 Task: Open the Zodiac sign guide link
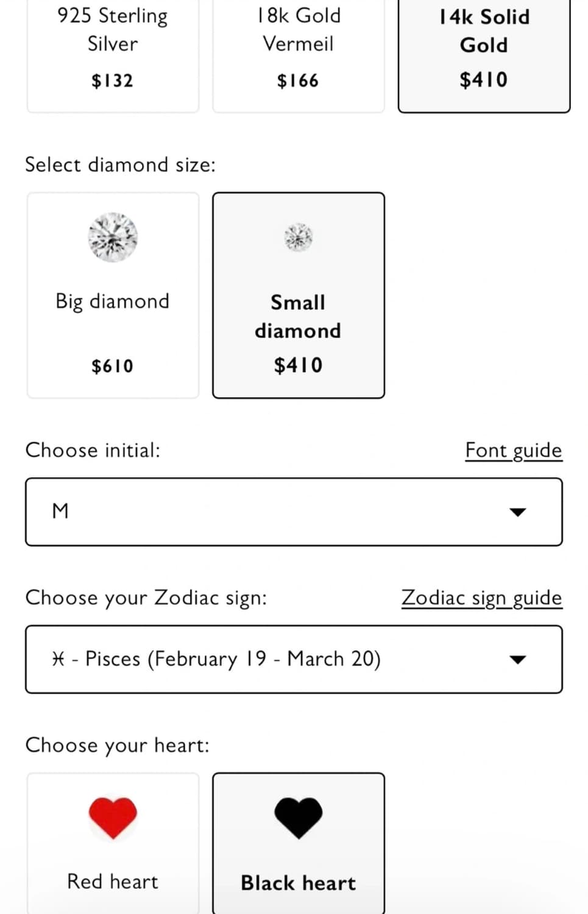click(481, 598)
